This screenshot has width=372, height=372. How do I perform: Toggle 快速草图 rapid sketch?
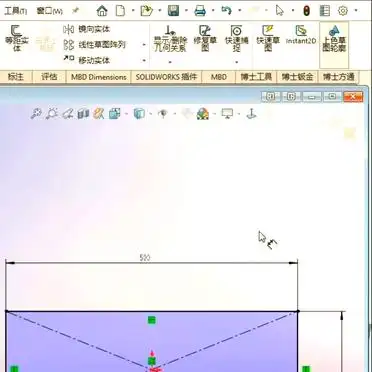[268, 39]
